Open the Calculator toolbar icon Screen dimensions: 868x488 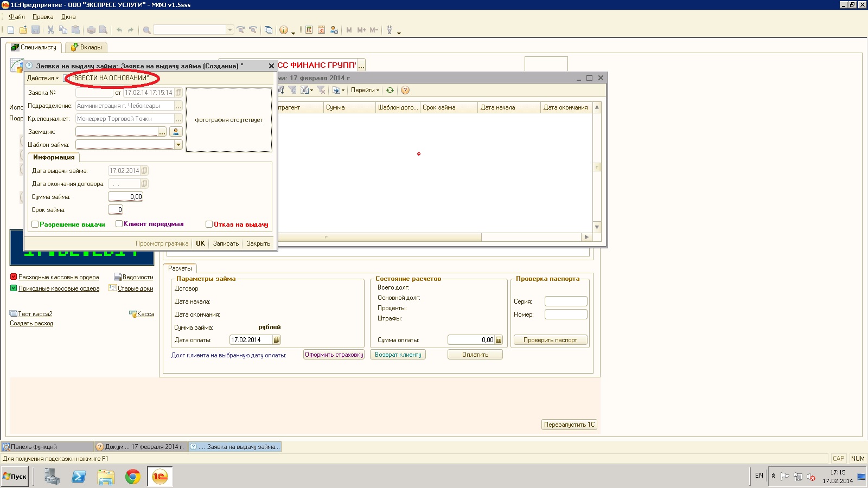point(309,30)
